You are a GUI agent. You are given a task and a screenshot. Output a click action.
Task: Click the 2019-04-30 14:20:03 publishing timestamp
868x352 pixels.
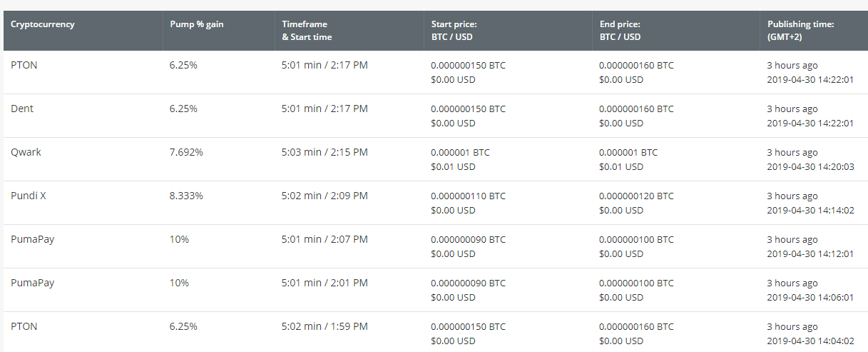(x=810, y=167)
